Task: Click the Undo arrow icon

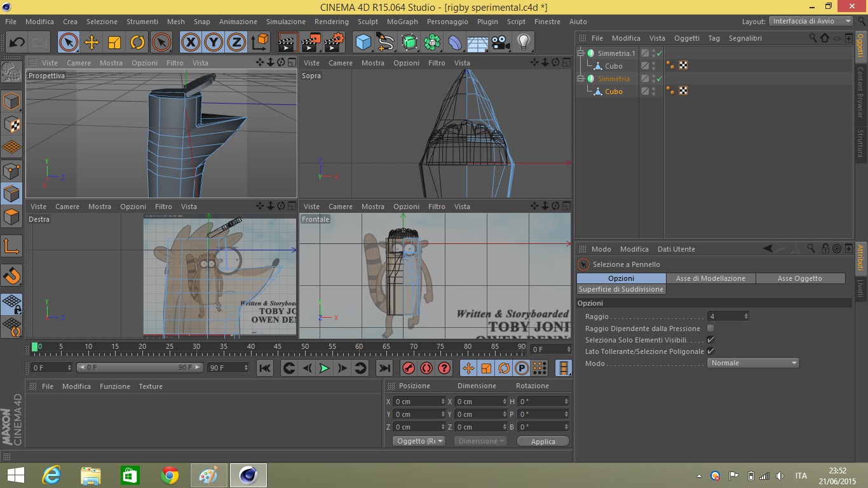Action: tap(17, 43)
